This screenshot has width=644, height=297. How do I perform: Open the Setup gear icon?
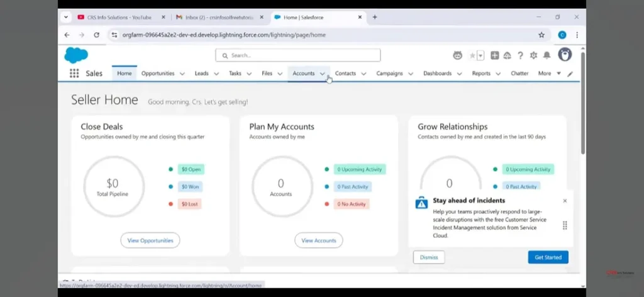[x=533, y=55]
